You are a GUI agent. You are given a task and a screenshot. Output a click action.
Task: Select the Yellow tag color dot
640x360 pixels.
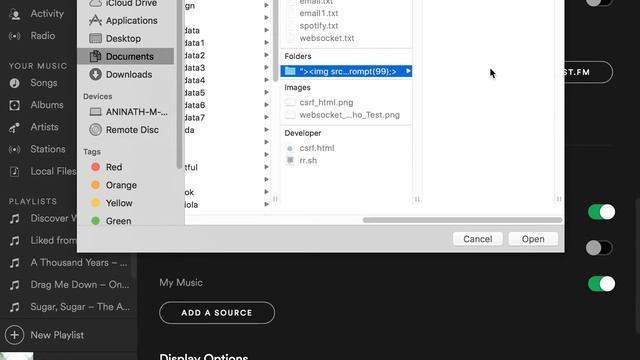(96, 203)
